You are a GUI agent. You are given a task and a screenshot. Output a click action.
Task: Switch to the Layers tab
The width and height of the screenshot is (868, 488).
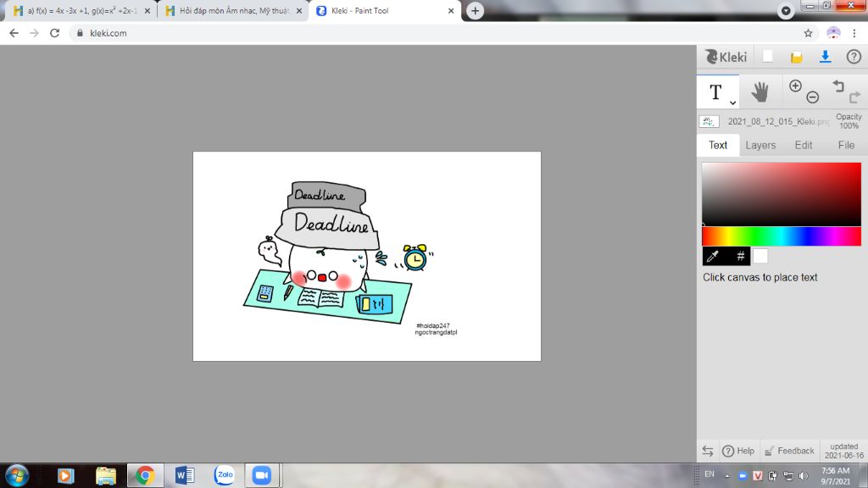(760, 145)
